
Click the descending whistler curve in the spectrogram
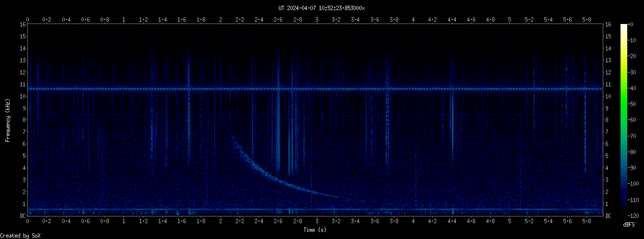point(268,175)
